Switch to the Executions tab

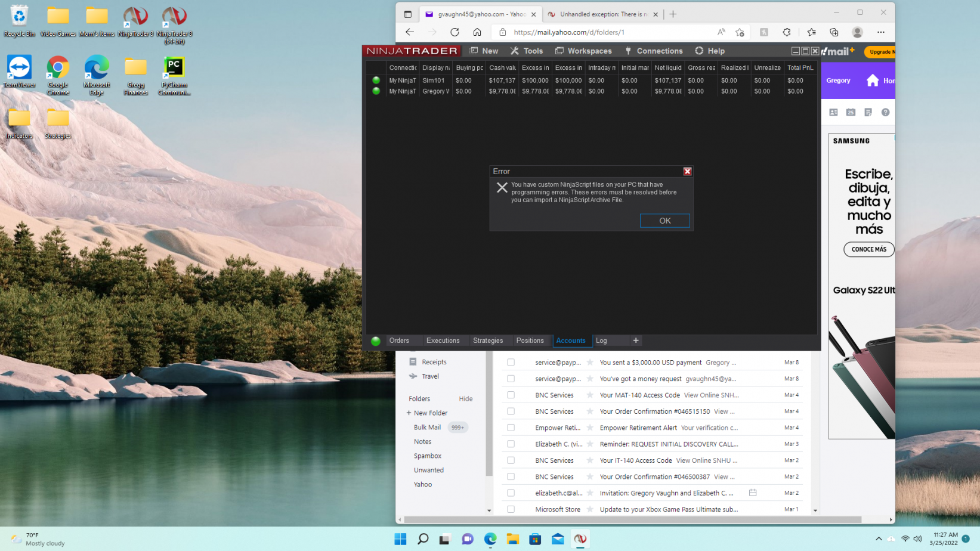[443, 340]
